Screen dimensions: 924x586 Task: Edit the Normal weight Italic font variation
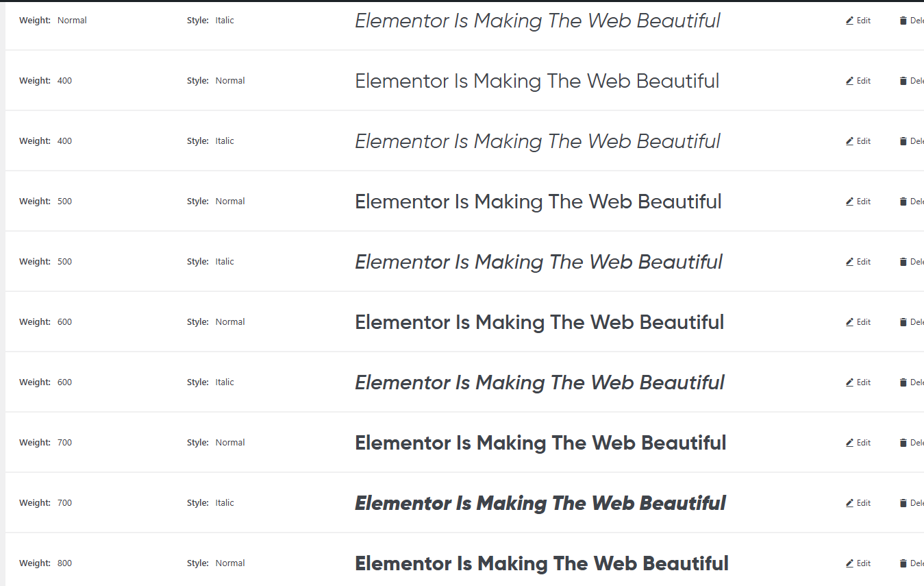pyautogui.click(x=858, y=21)
